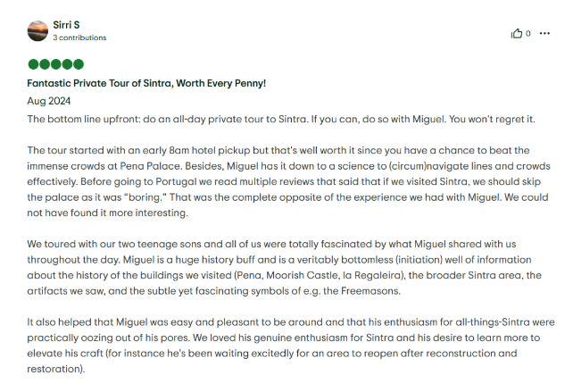Viewport: 573px width, 392px height.
Task: Open the Sirri S reviewer name link
Action: (x=66, y=25)
